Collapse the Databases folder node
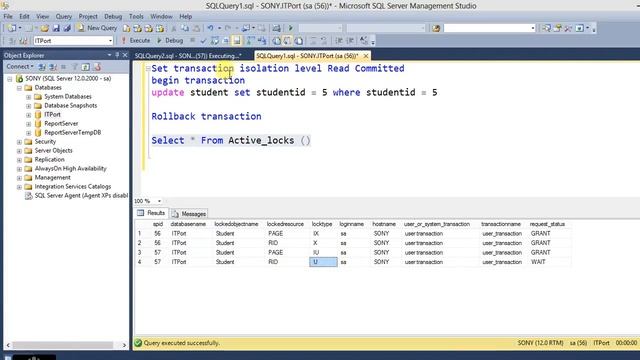Image resolution: width=640 pixels, height=360 pixels. pyautogui.click(x=19, y=88)
